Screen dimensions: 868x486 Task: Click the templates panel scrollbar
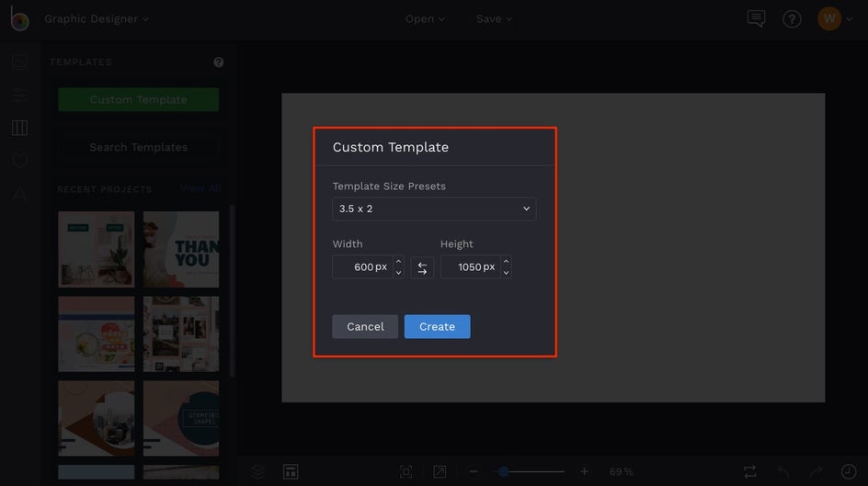pyautogui.click(x=232, y=291)
